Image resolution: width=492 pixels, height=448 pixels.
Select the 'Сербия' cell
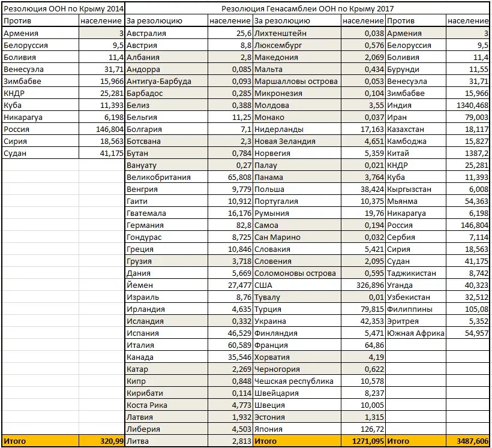(416, 237)
